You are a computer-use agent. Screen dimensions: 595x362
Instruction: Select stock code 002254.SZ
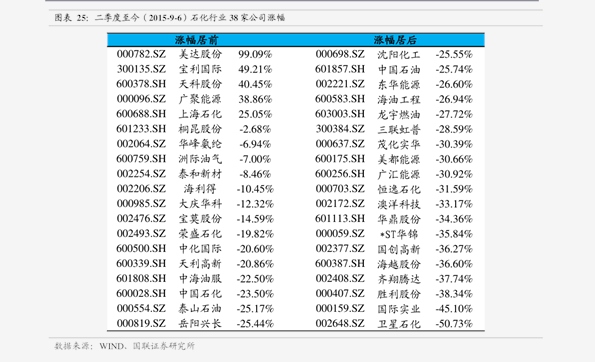(141, 174)
